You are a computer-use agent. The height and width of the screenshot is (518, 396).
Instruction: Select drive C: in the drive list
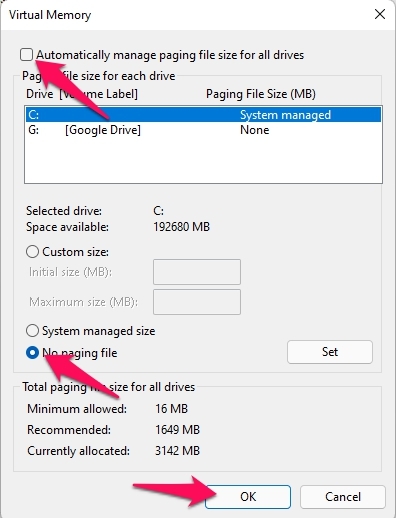click(203, 115)
